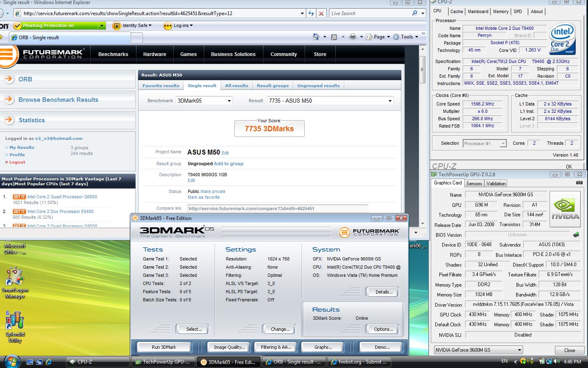The image size is (588, 368).
Task: Click the Log-ins key icon
Action: pos(167,25)
